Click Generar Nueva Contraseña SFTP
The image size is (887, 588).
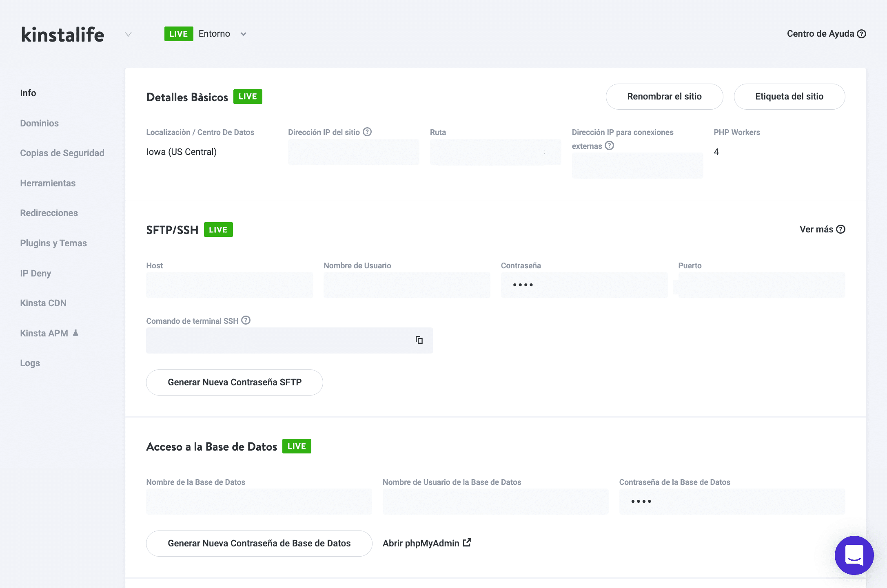(235, 382)
